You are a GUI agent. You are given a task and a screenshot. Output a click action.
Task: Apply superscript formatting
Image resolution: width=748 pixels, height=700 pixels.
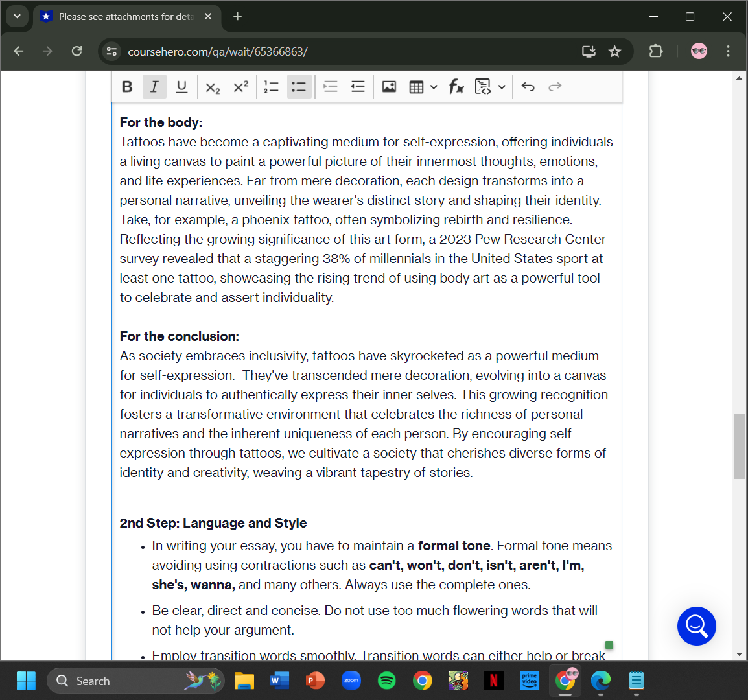[240, 86]
